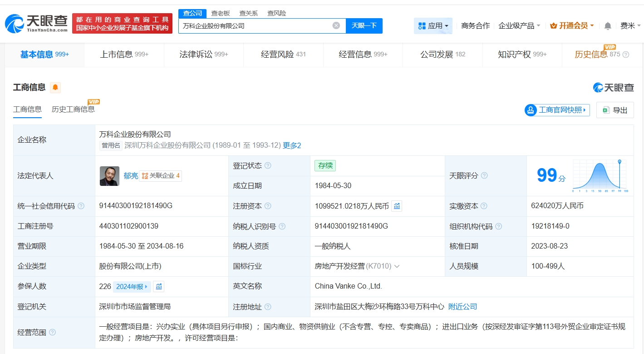Open trend chart icon next to 参保人数

tap(158, 286)
